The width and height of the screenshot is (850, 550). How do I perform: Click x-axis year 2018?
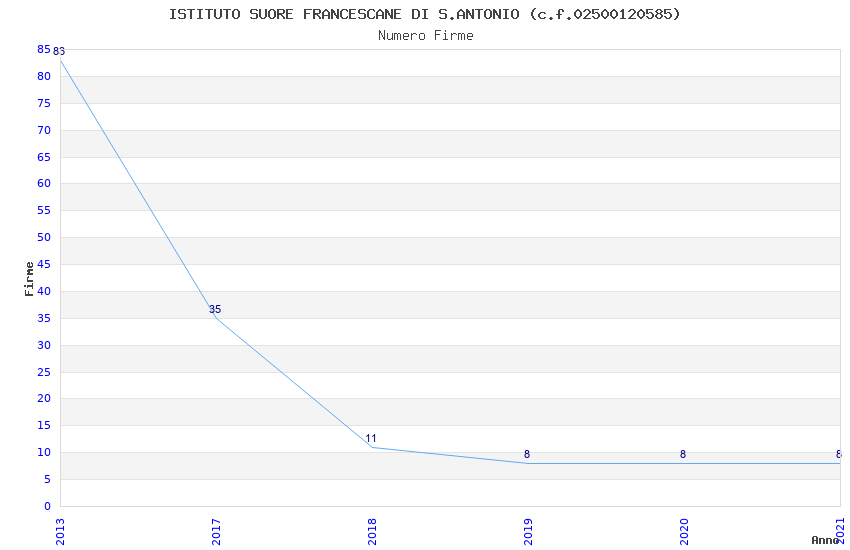point(372,532)
